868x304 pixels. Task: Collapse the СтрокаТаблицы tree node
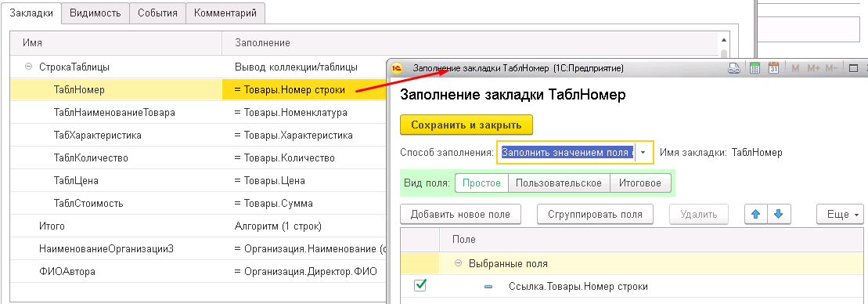point(28,67)
